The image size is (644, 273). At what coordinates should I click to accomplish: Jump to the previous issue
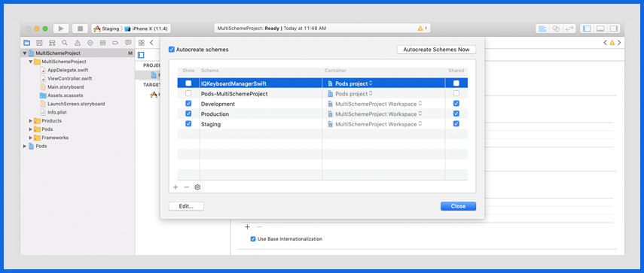click(605, 43)
